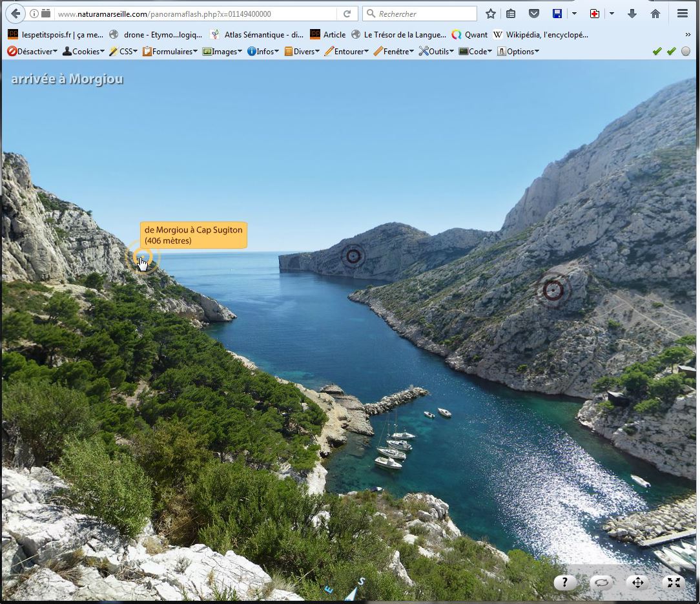
Task: Expand the Désactiver developer dropdown
Action: pos(32,52)
